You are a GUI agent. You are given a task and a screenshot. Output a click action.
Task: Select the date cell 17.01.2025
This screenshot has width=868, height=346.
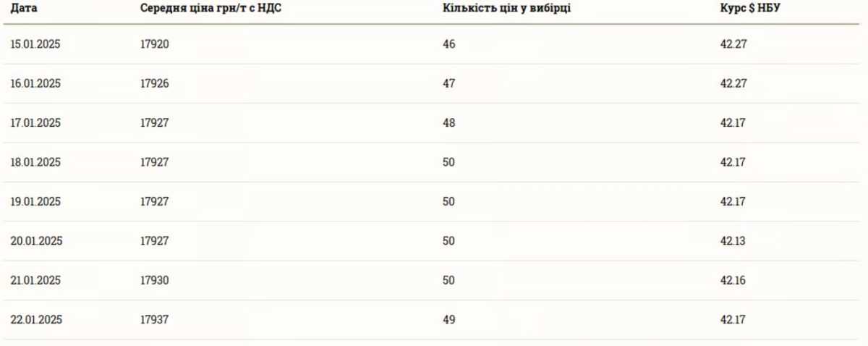35,123
